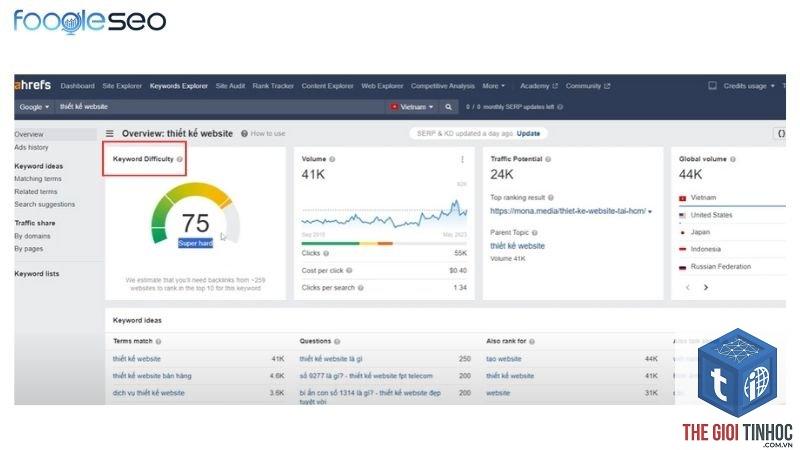Open Site Audit
This screenshot has width=800, height=450.
coord(230,86)
